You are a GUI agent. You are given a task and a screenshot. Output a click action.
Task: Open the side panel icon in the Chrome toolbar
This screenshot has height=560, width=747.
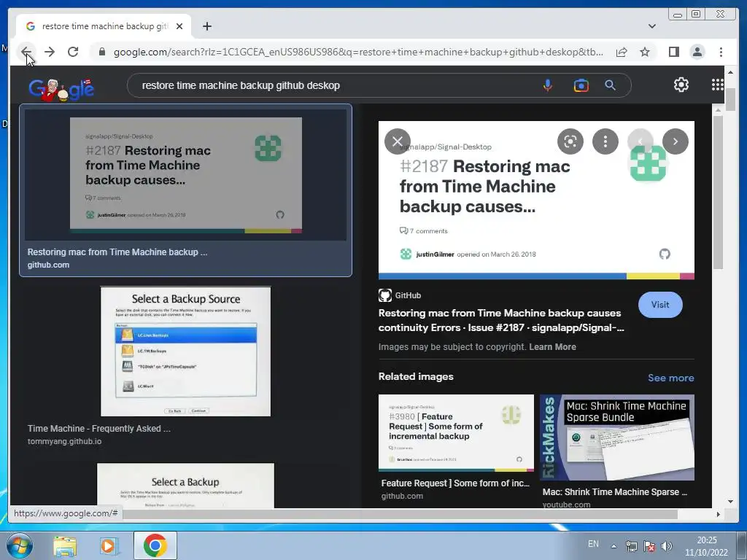pos(673,52)
